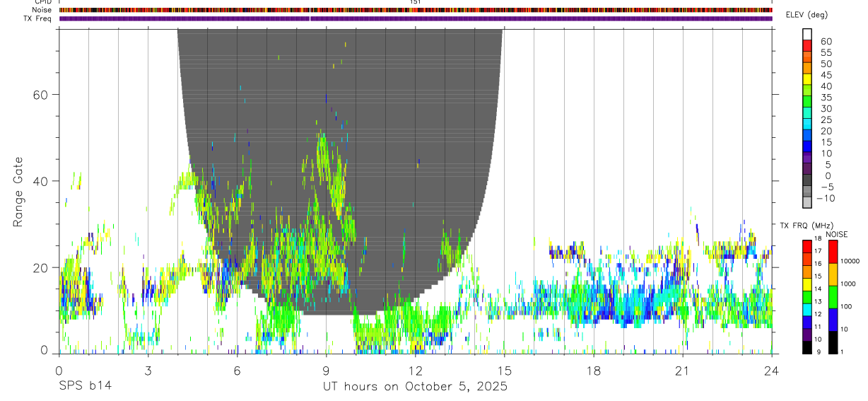Pick the light gray ELEV swatch below -10

pyautogui.click(x=807, y=203)
